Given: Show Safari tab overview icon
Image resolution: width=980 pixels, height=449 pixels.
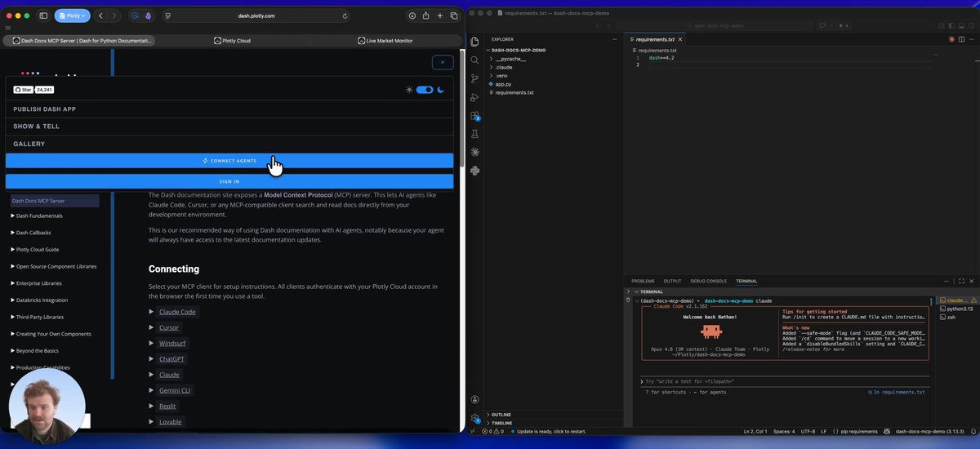Looking at the screenshot, I should [x=454, y=16].
